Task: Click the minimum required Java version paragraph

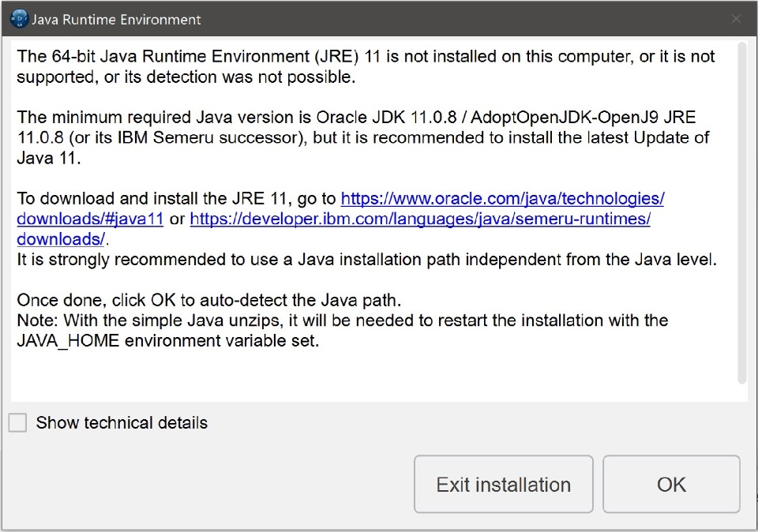Action: [x=363, y=137]
